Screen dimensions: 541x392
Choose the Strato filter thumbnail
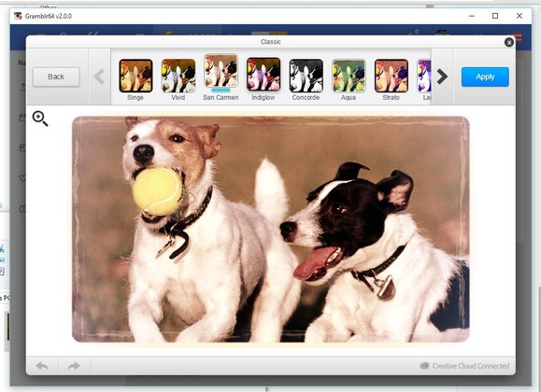point(392,76)
